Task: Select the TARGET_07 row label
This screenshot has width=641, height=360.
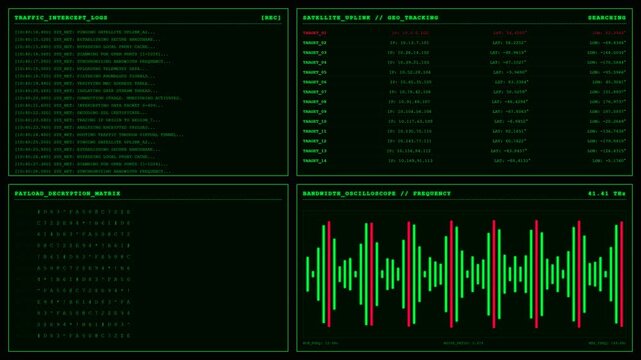Action: point(314,92)
